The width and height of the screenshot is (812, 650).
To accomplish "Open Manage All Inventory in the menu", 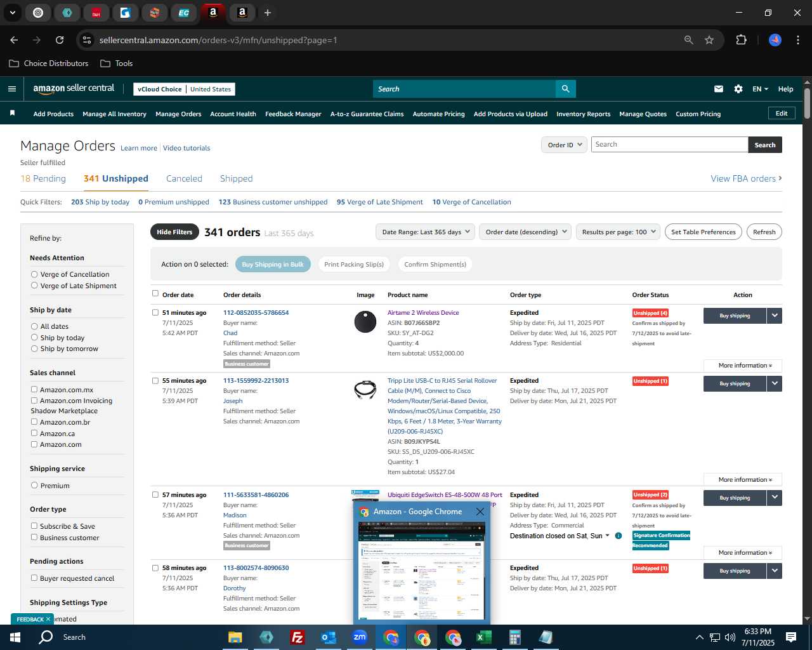I will click(x=114, y=114).
